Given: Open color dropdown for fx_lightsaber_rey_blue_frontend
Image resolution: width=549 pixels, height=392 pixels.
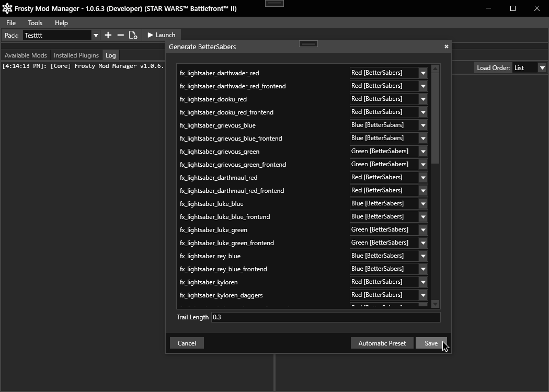Looking at the screenshot, I should tap(388, 269).
